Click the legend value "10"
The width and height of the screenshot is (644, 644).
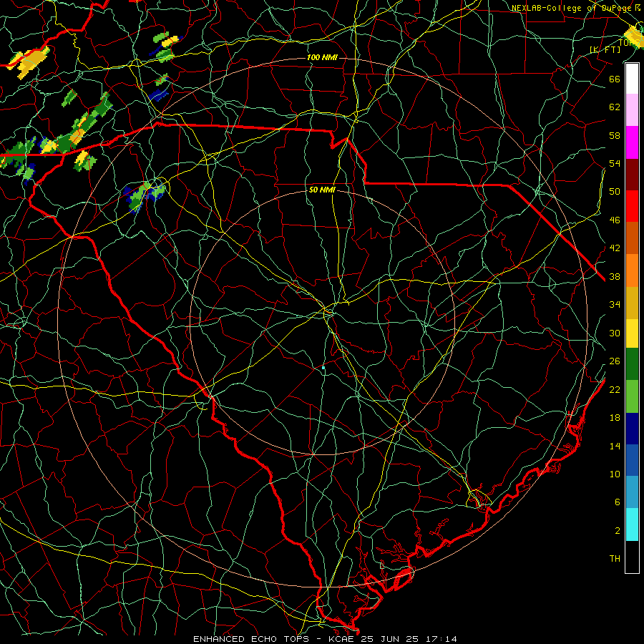(615, 474)
